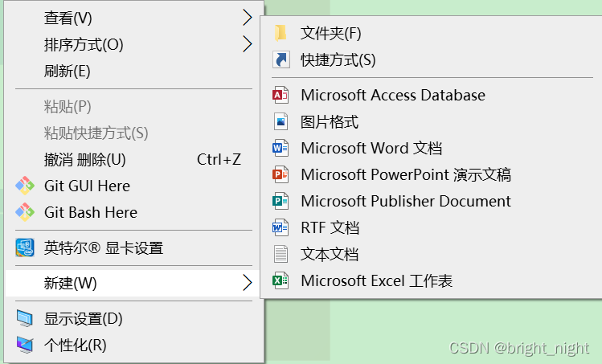The width and height of the screenshot is (602, 364).
Task: Create a new 快捷方式(S)
Action: 432,60
